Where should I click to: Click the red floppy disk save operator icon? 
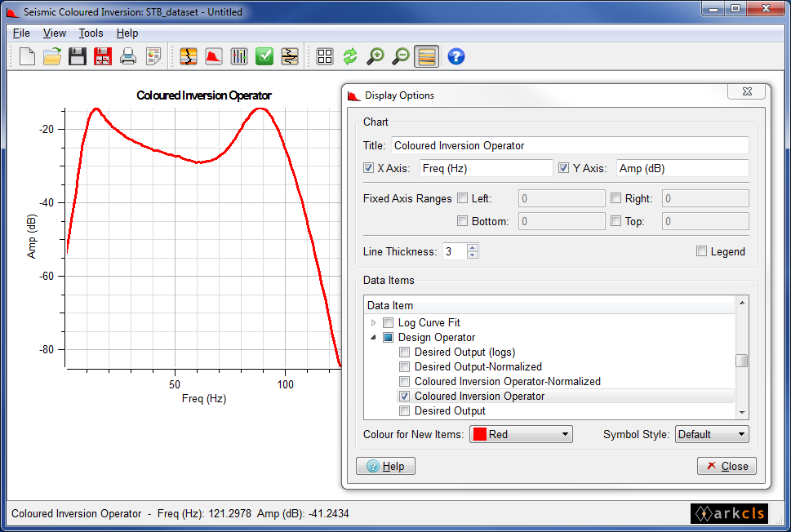[102, 56]
